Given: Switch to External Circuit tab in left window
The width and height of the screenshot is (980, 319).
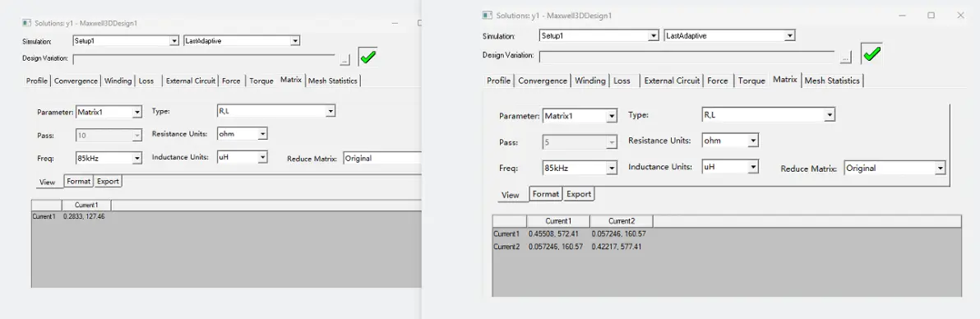Looking at the screenshot, I should pos(191,81).
